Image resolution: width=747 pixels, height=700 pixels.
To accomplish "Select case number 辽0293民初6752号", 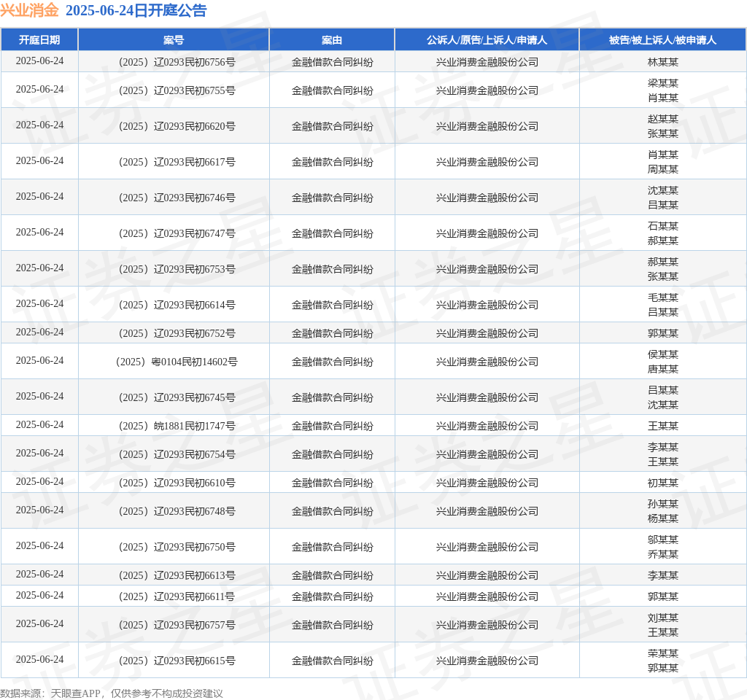I will 177,333.
